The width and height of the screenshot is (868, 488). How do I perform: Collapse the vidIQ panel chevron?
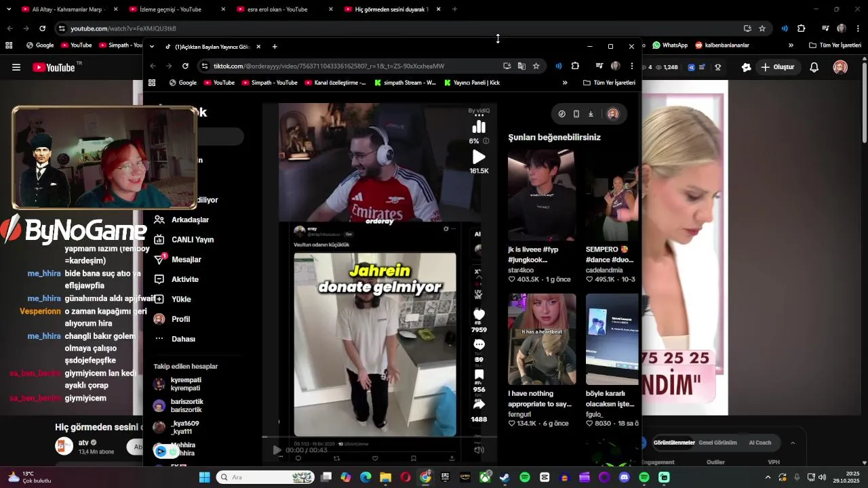[793, 443]
